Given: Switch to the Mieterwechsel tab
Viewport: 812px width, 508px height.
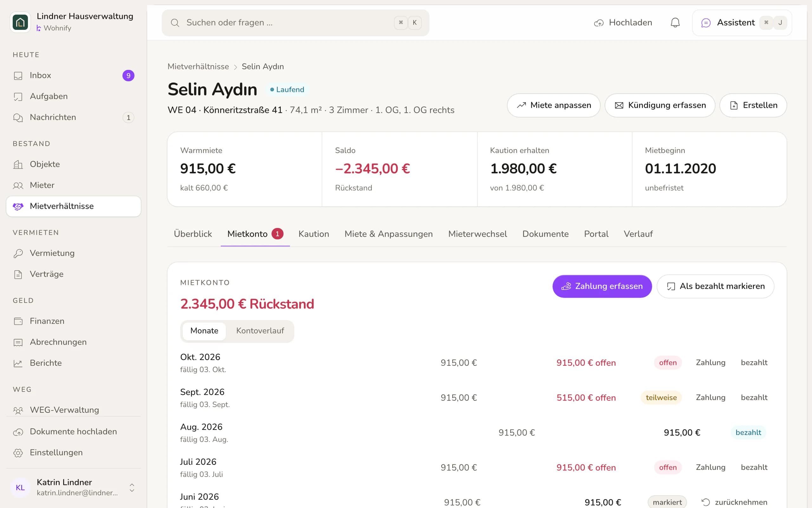Looking at the screenshot, I should [477, 234].
